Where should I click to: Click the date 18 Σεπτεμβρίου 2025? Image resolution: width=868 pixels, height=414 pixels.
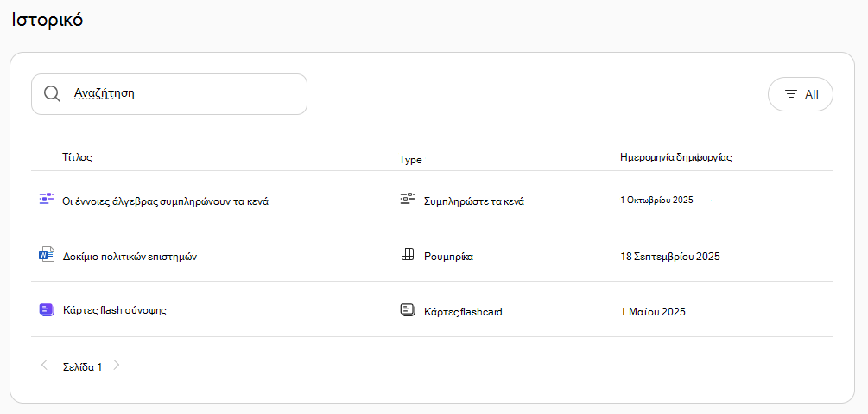click(x=670, y=257)
